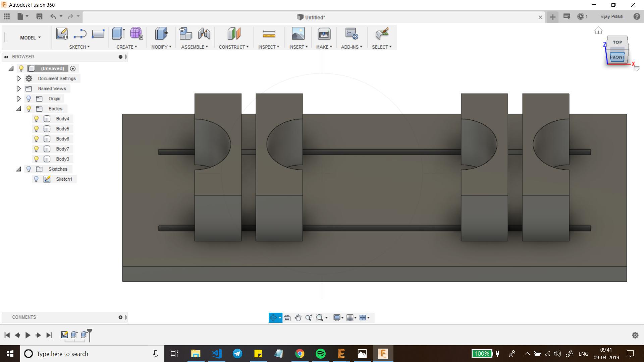Select the Press Pull modify icon
644x362 pixels.
coord(161,34)
